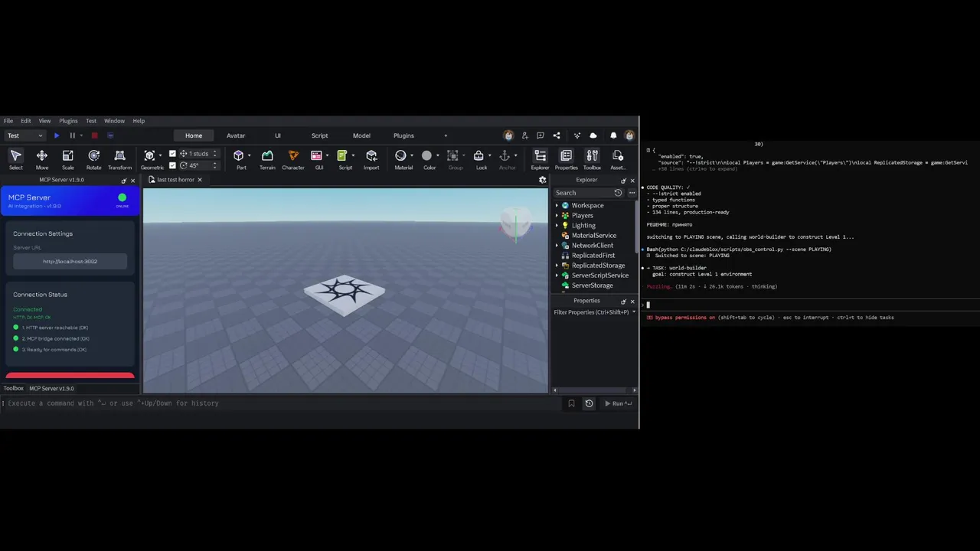Screen dimensions: 980x551
Task: Click the Group tool icon
Action: click(x=452, y=156)
